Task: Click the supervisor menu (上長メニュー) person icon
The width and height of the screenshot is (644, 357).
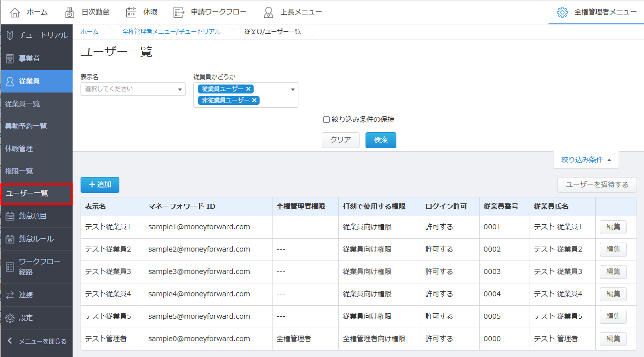Action: pyautogui.click(x=269, y=12)
